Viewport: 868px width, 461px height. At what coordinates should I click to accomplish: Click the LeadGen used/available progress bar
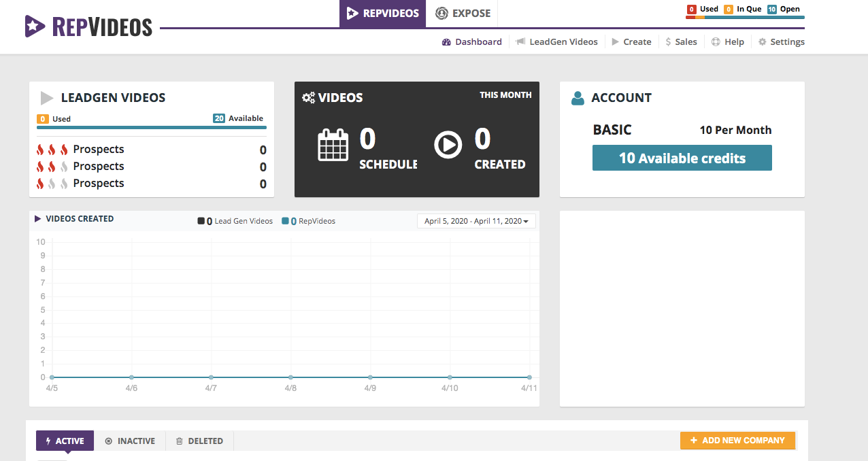152,127
